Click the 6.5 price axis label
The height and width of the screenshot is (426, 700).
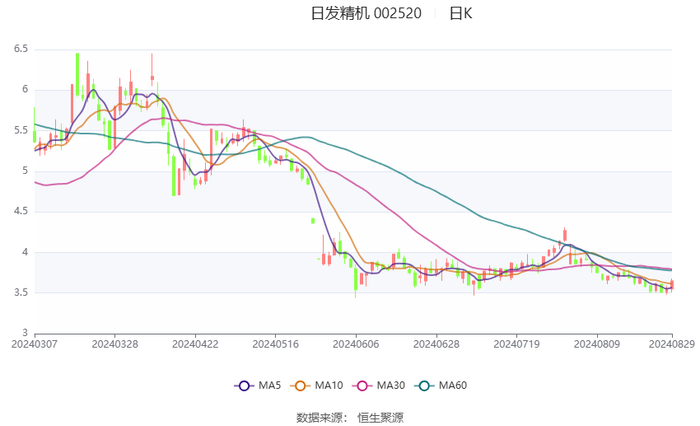21,49
